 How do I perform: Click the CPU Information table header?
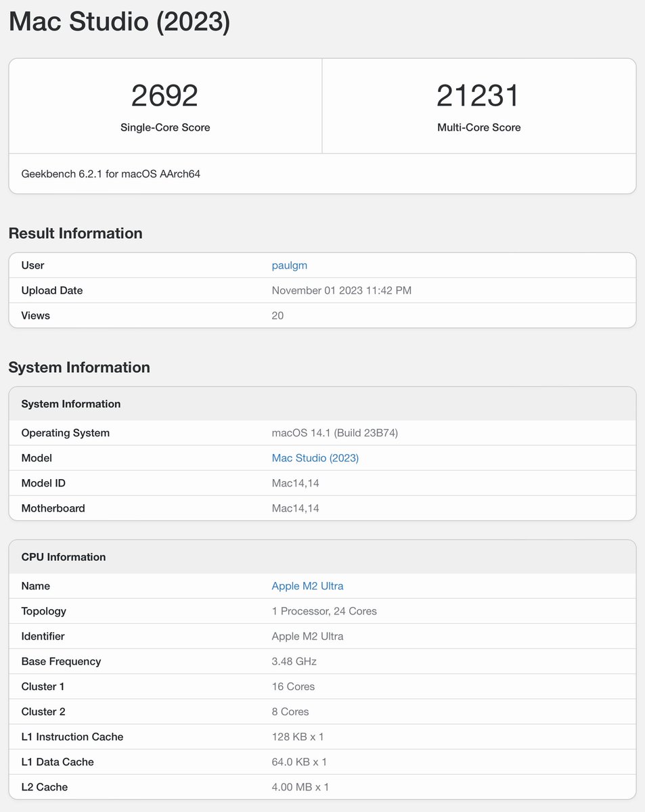[322, 557]
